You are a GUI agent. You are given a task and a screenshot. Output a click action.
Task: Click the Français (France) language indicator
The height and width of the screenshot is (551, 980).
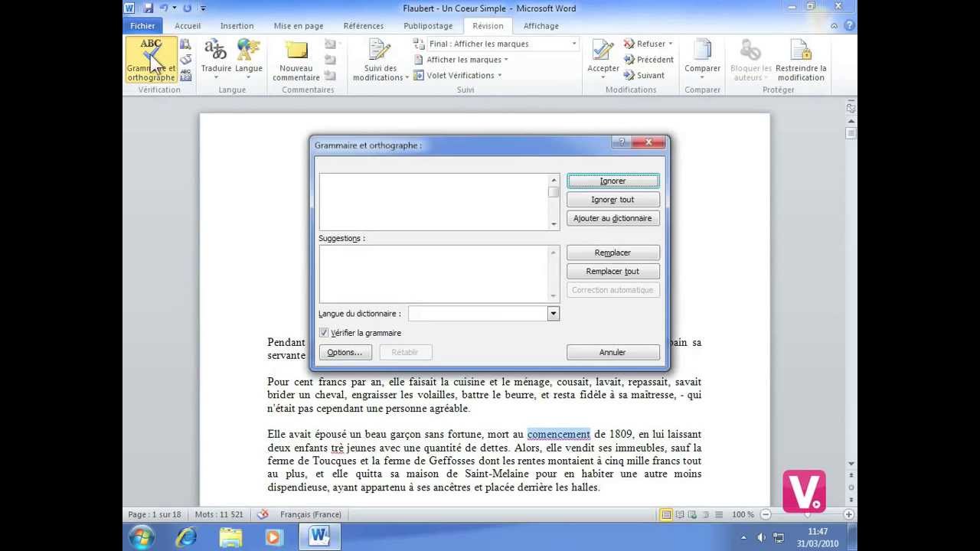coord(311,514)
